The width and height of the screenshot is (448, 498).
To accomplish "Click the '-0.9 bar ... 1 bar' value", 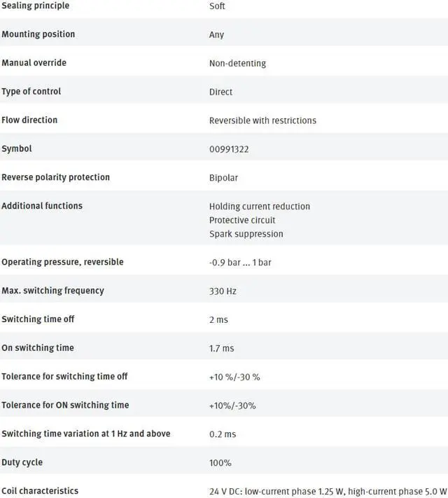I will click(240, 263).
